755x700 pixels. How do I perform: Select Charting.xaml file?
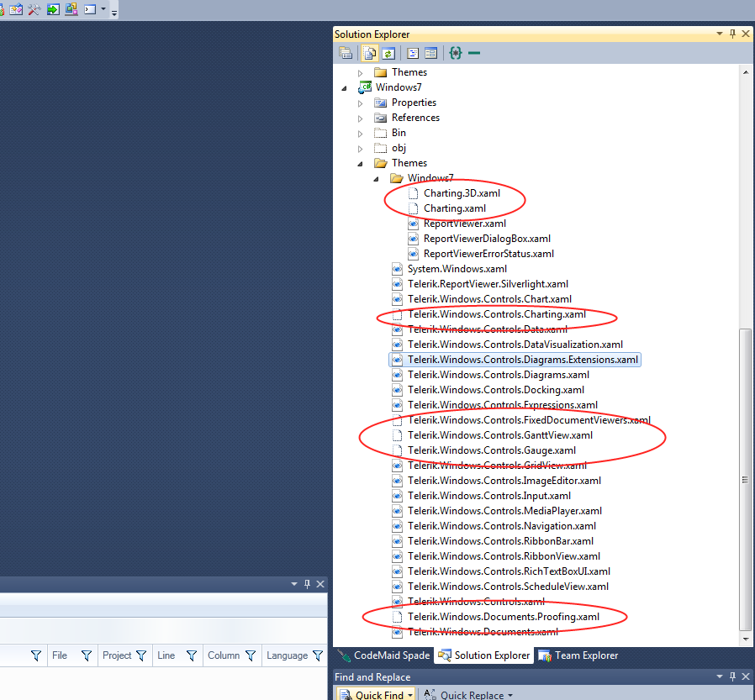[455, 208]
